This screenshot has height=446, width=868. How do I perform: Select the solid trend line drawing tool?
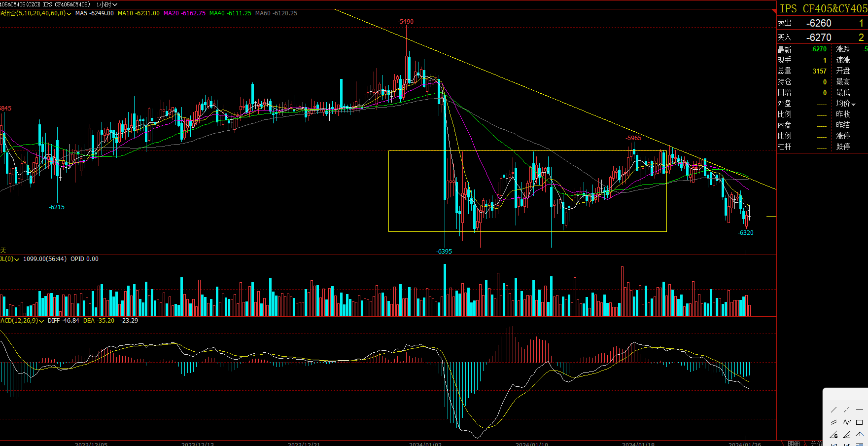[x=834, y=410]
